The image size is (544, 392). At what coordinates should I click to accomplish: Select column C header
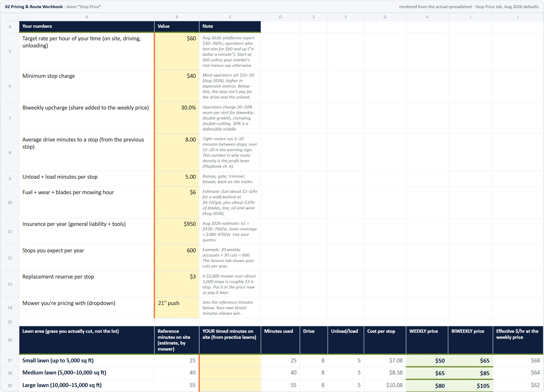[x=230, y=17]
